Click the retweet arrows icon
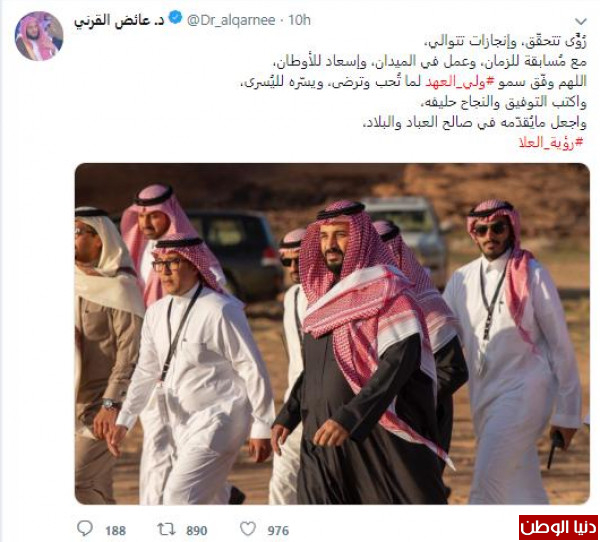 166,529
